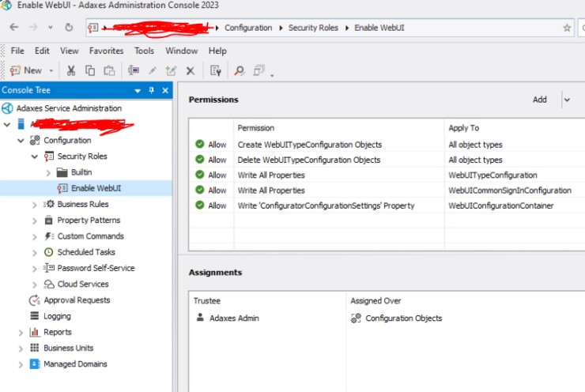Select Property Patterns in the tree
This screenshot has width=585, height=392.
89,220
